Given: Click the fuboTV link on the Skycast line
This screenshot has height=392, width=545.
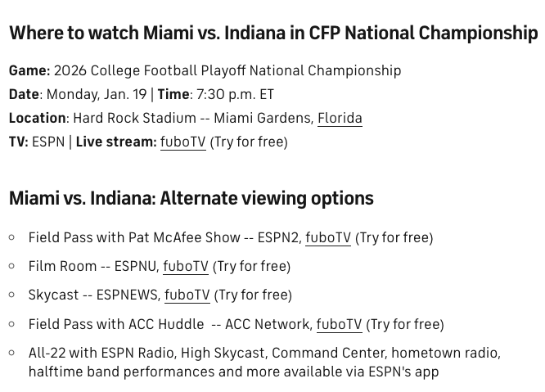Looking at the screenshot, I should tap(187, 295).
